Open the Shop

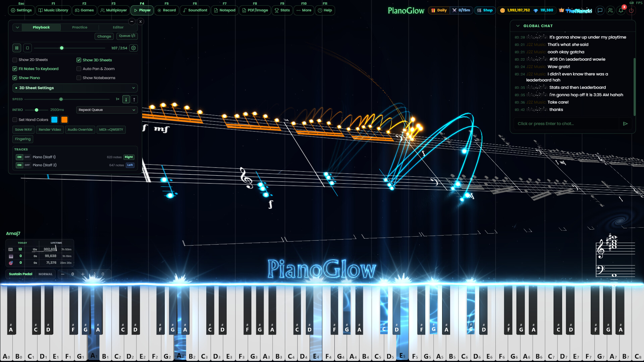click(485, 10)
